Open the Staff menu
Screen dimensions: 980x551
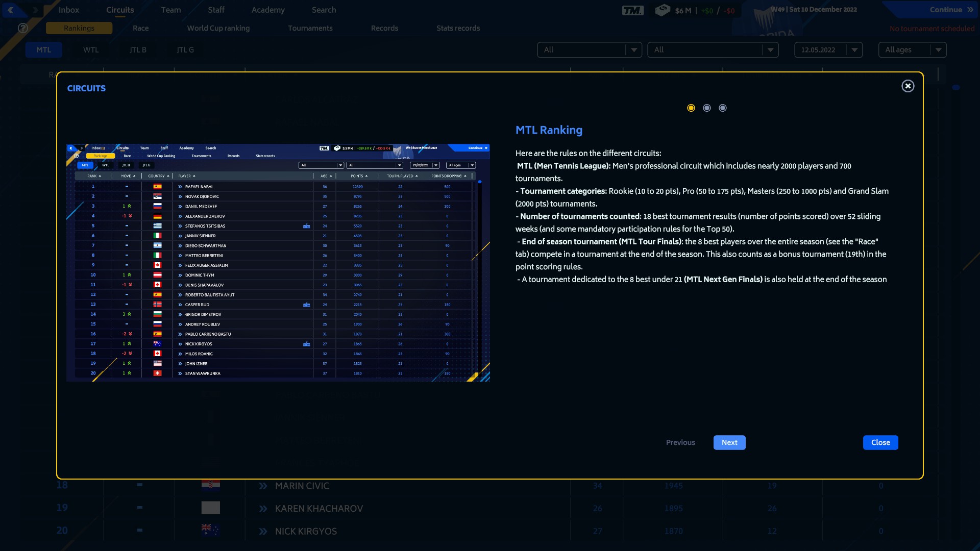216,10
